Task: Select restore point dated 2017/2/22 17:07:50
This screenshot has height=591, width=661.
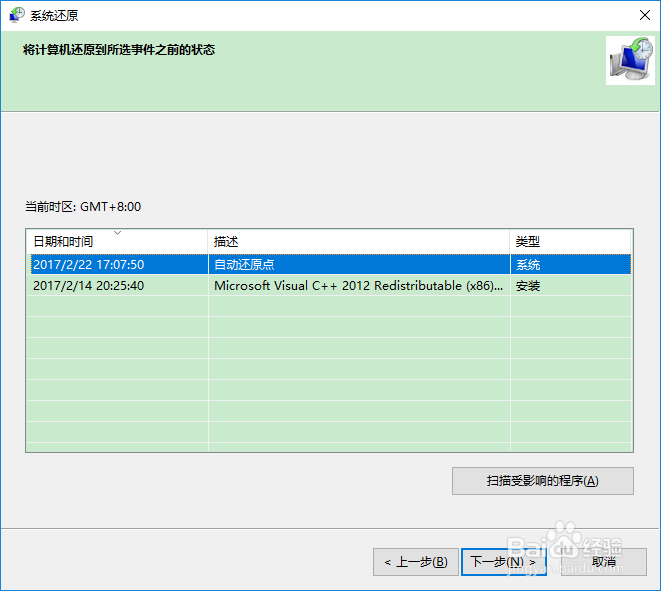Action: 331,264
